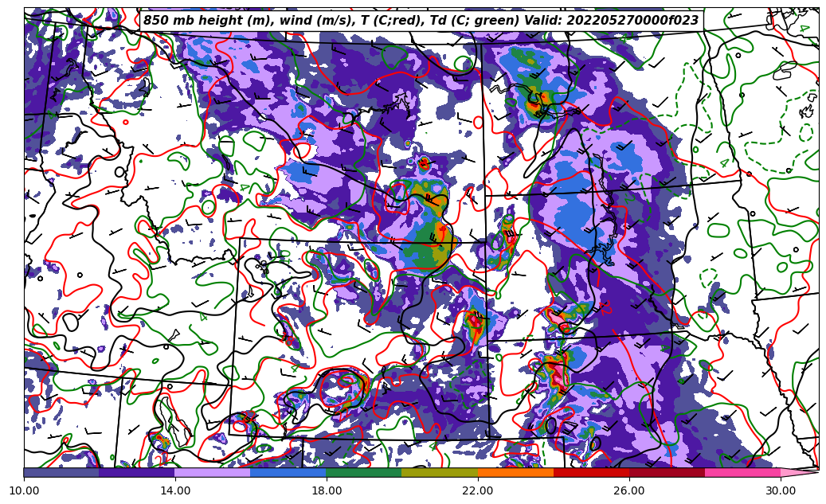This screenshot has height=504, width=826.
Task: Select the 30.00 colorbar tick label
Action: pyautogui.click(x=781, y=491)
